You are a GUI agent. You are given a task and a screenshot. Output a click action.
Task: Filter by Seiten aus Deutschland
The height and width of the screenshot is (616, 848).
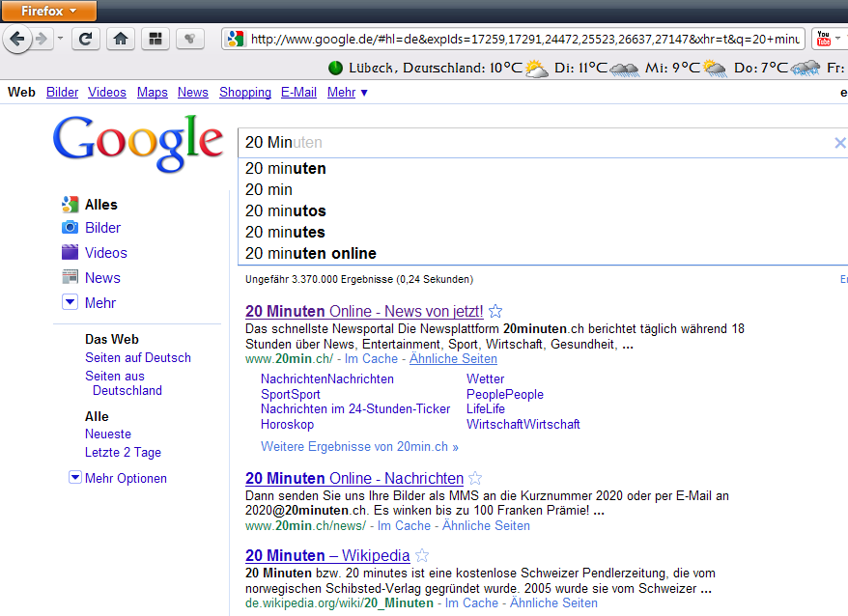click(x=124, y=383)
